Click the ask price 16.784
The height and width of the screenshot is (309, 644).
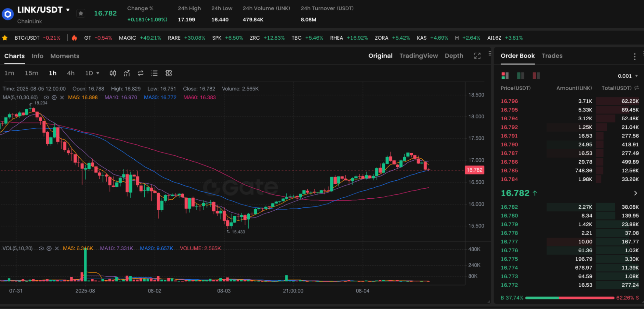click(509, 179)
